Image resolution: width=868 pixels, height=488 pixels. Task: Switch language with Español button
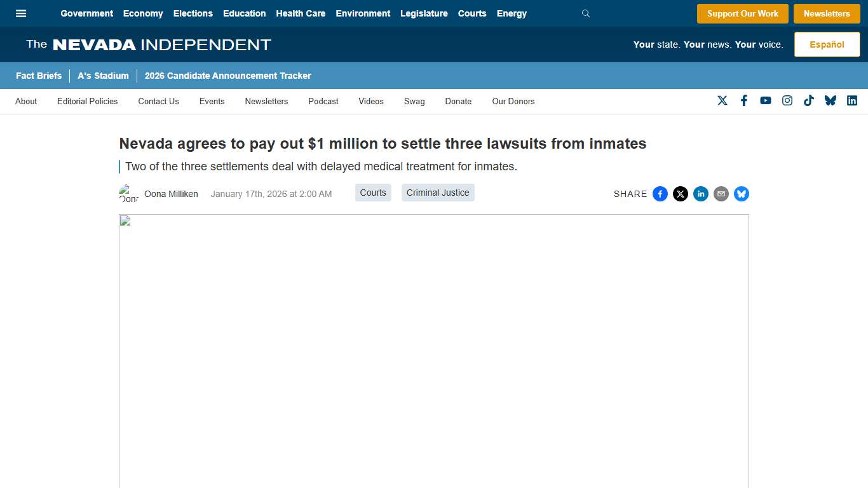click(x=827, y=44)
